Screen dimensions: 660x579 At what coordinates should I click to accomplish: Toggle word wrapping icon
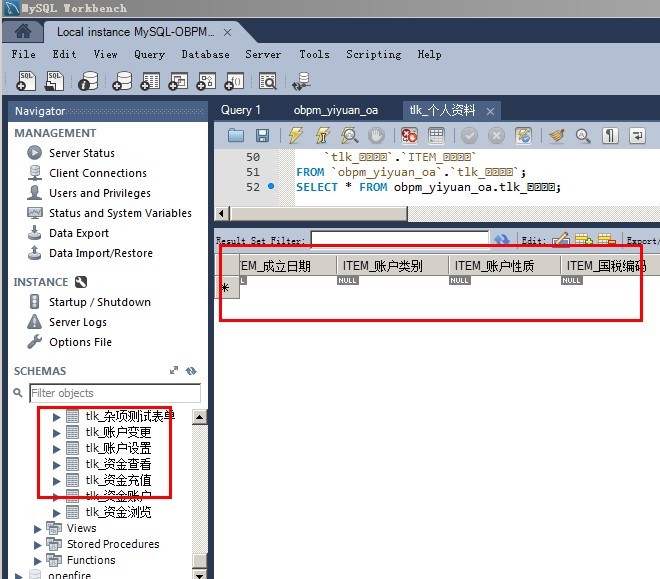(637, 135)
